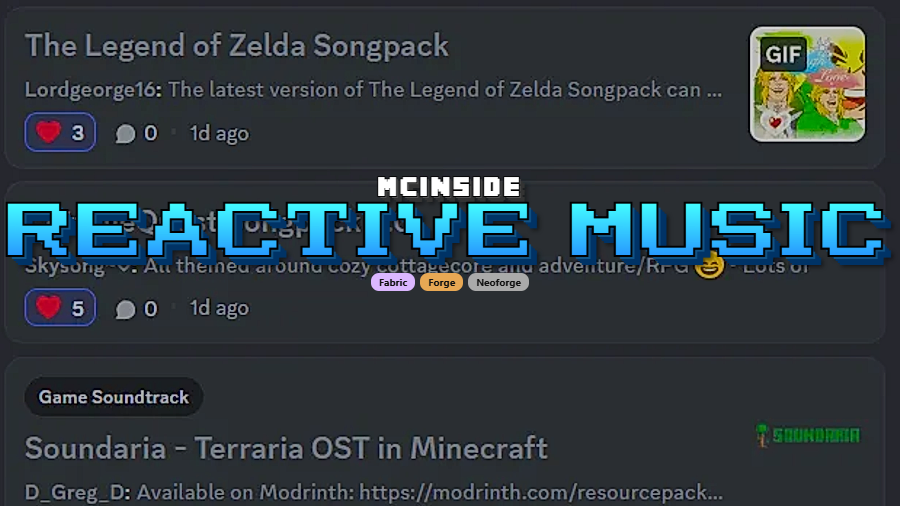The width and height of the screenshot is (900, 506).
Task: Select the Fabric tag
Action: click(393, 282)
